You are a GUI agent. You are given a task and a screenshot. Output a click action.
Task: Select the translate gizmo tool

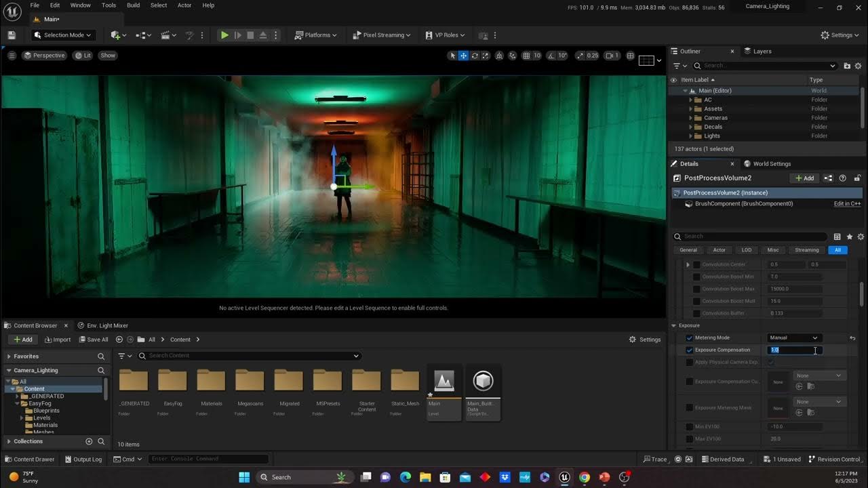(464, 56)
